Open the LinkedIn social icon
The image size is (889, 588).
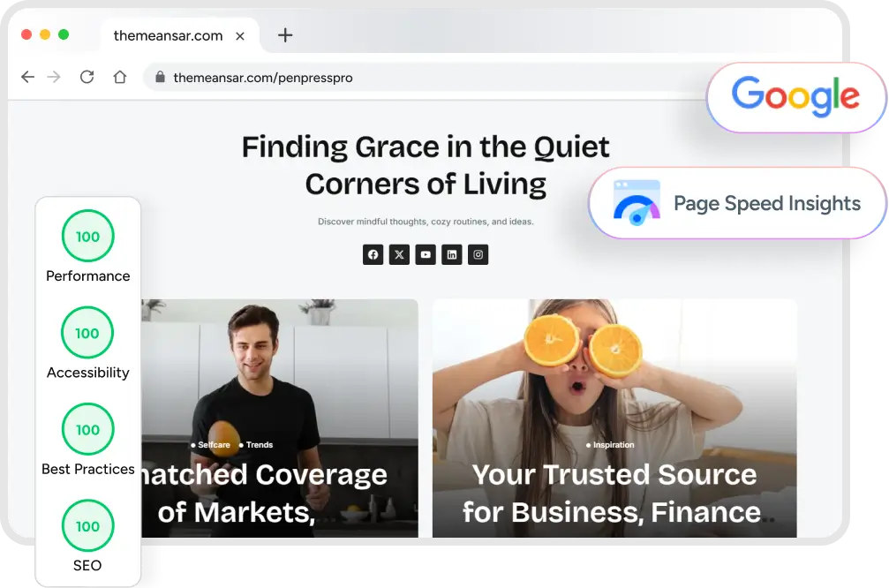pos(452,254)
